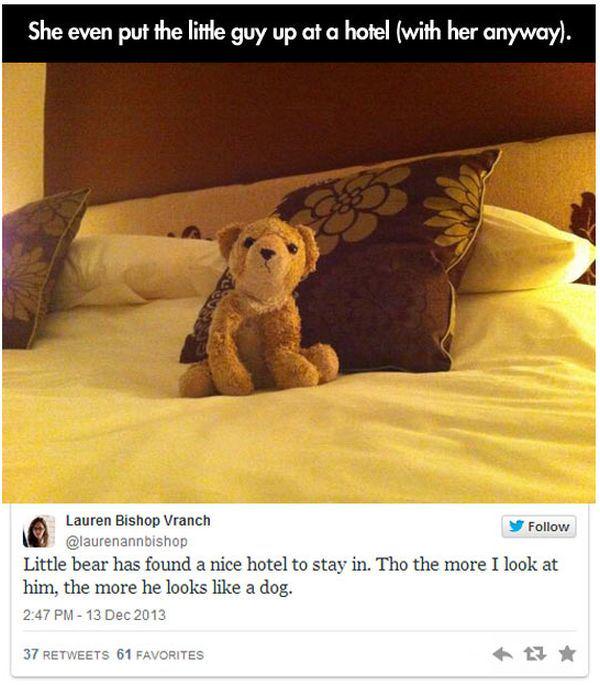Select the 'Little bear has found' tweet text
The width and height of the screenshot is (600, 686).
point(290,576)
